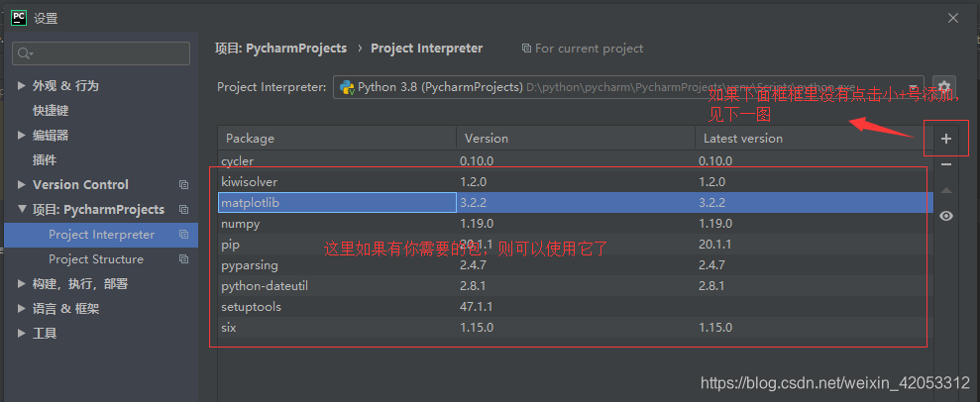Close the 设置 dialog
980x402 pixels.
952,18
